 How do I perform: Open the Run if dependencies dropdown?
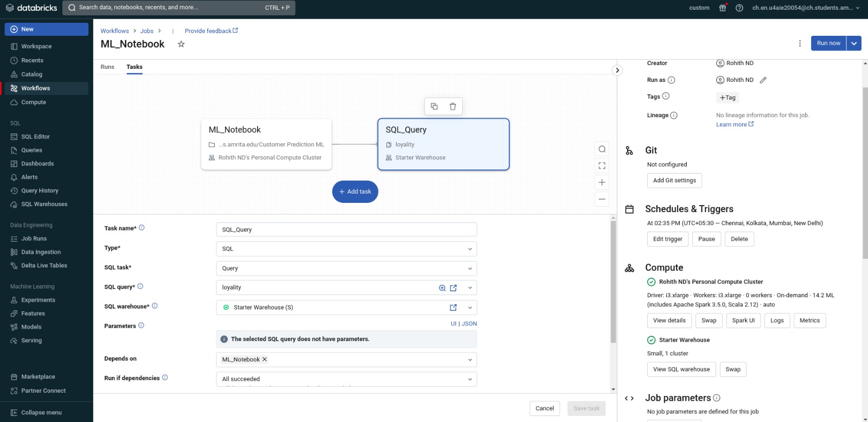tap(346, 379)
